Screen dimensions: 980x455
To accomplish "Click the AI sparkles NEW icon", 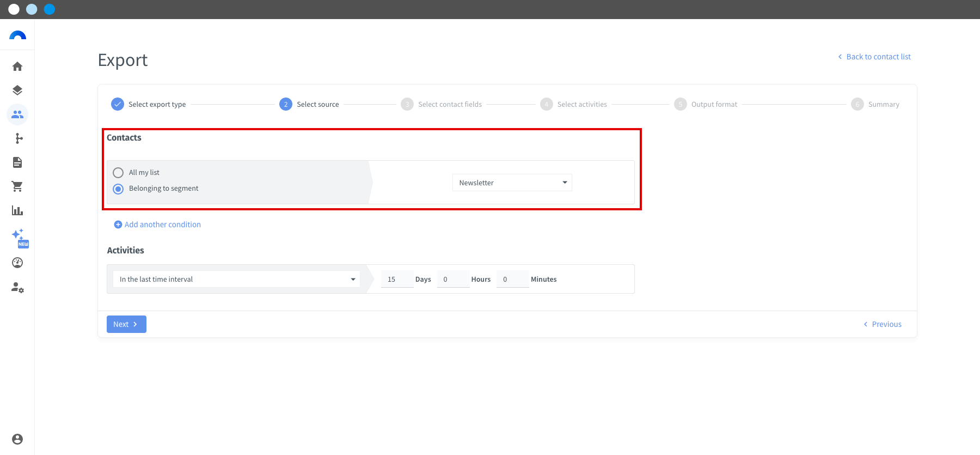I will pos(19,238).
